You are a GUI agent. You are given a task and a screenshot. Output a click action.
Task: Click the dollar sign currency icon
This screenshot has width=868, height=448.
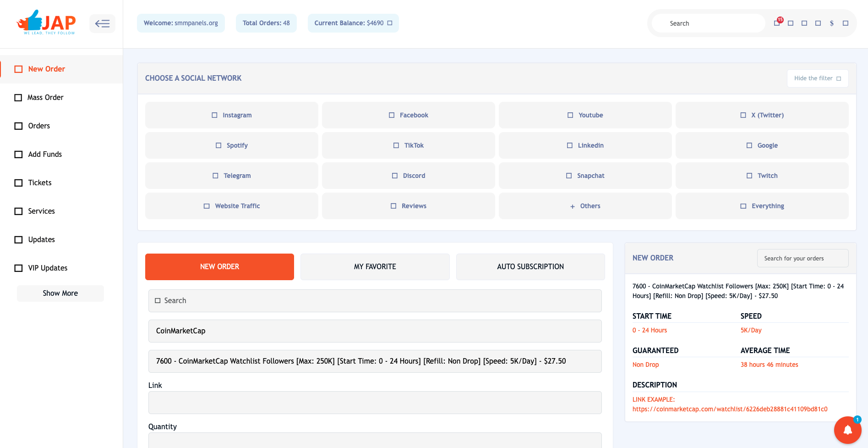coord(831,23)
